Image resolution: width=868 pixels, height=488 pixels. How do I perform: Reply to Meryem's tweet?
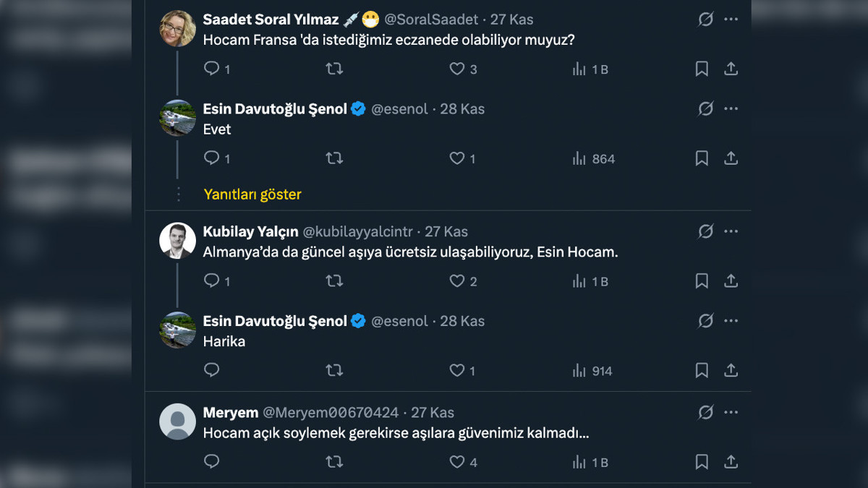(212, 462)
